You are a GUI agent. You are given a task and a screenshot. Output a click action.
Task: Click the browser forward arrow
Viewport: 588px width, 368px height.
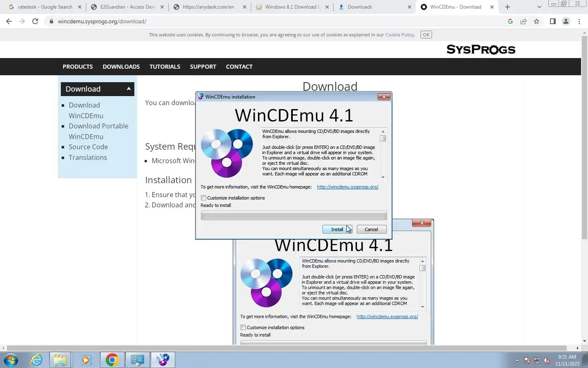point(22,21)
